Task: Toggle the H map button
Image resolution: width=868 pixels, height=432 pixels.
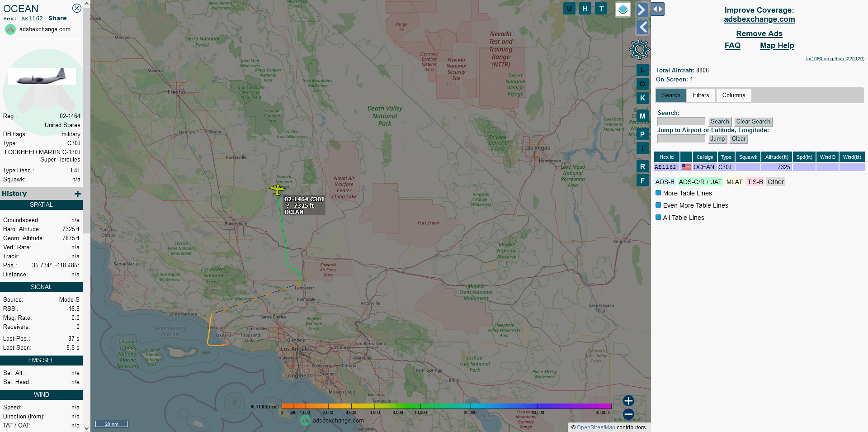Action: click(585, 9)
